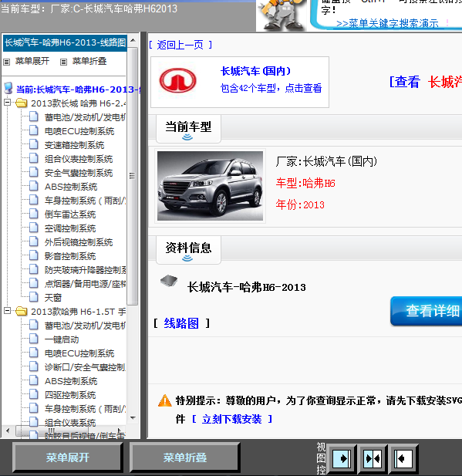Click the folder icon for 2013款哈弗 H6-1.5T
This screenshot has width=462, height=476.
22,311
